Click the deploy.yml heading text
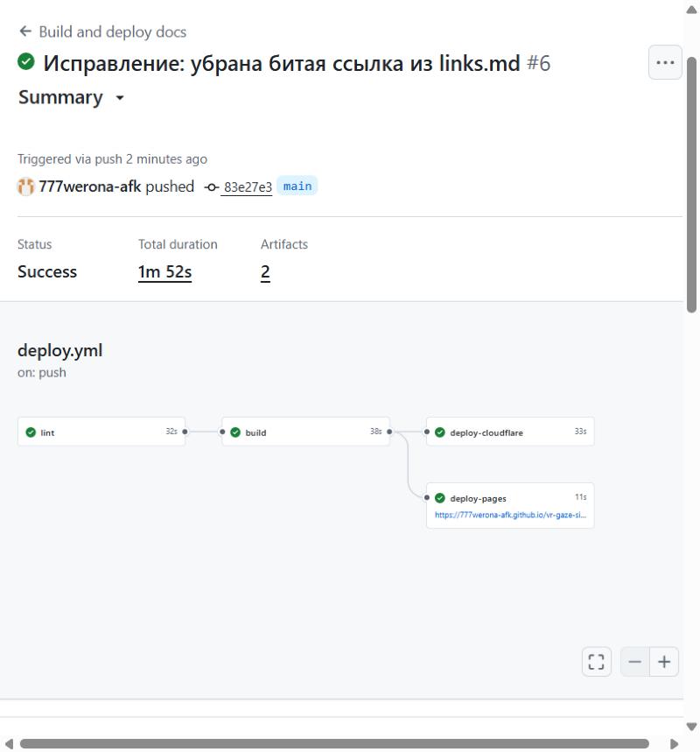The image size is (700, 752). tap(59, 350)
